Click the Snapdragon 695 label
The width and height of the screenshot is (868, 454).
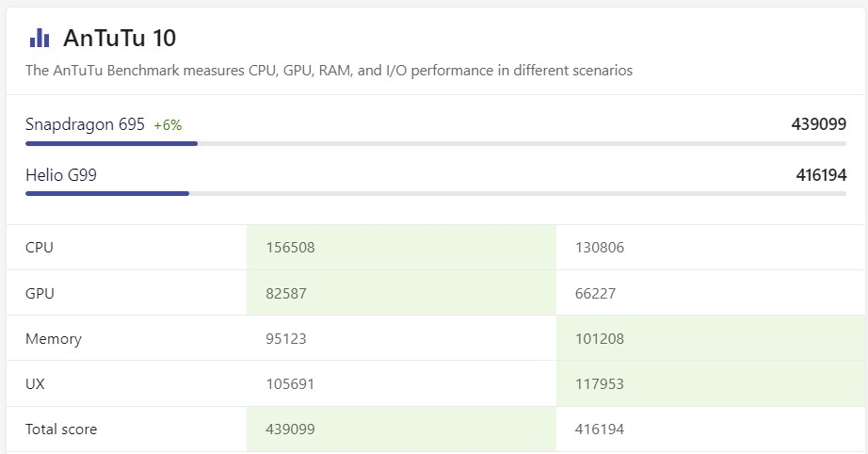pos(85,124)
